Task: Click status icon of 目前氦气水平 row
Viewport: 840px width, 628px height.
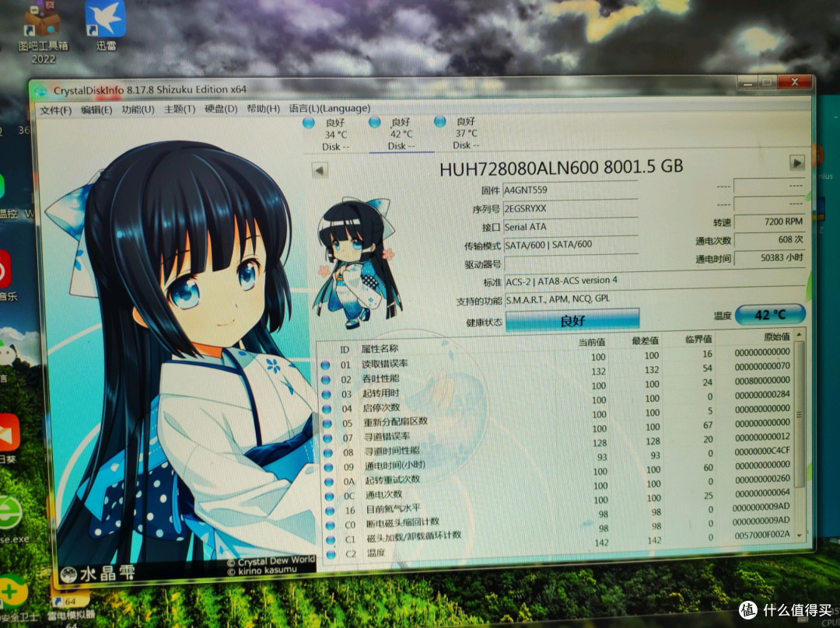Action: (x=330, y=511)
